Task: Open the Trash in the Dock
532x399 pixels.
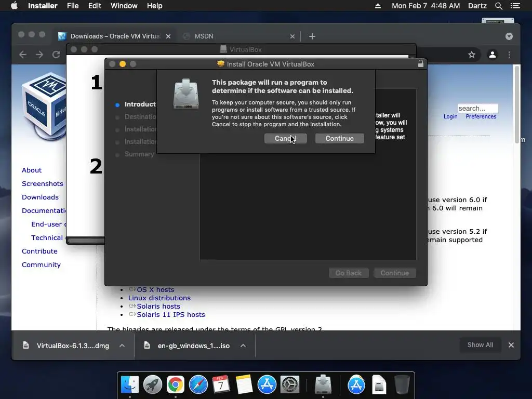Action: pyautogui.click(x=402, y=385)
